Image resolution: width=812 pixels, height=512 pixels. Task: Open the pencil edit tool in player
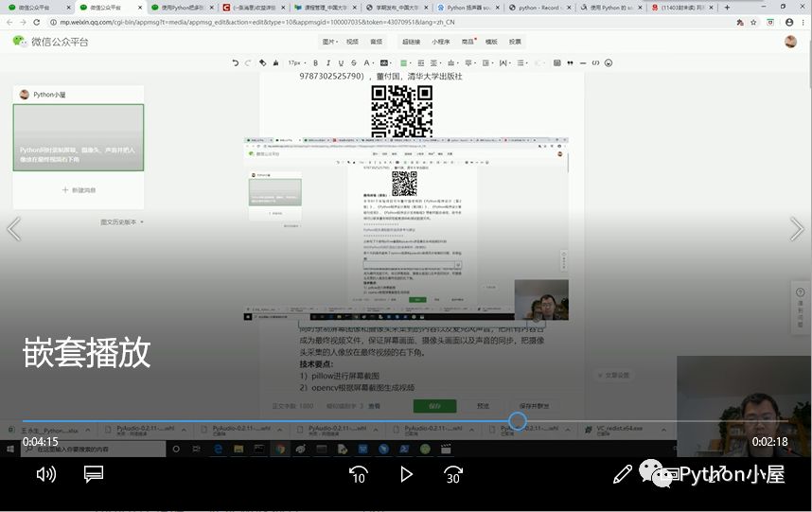pyautogui.click(x=622, y=474)
